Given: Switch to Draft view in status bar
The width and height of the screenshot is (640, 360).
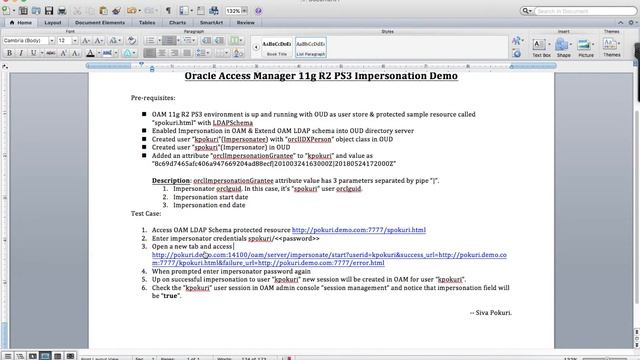Looking at the screenshot, I should [x=8, y=356].
